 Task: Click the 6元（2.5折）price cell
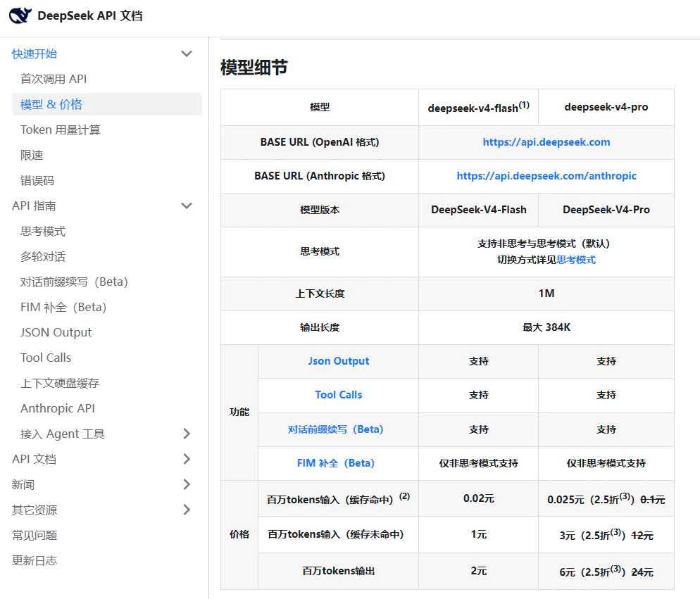point(606,572)
